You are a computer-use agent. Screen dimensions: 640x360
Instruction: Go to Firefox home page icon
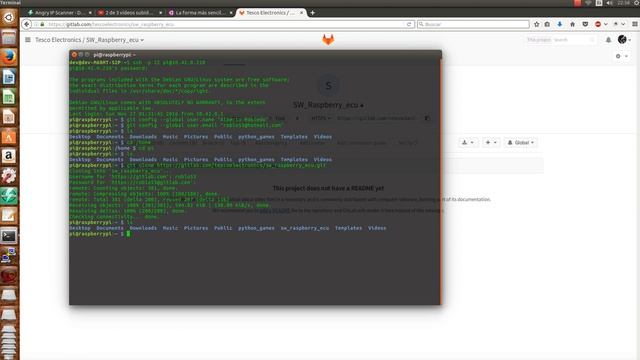click(572, 24)
